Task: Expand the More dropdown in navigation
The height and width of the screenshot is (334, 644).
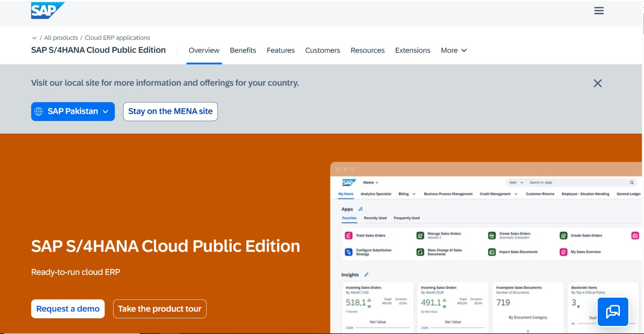Action: pos(454,50)
